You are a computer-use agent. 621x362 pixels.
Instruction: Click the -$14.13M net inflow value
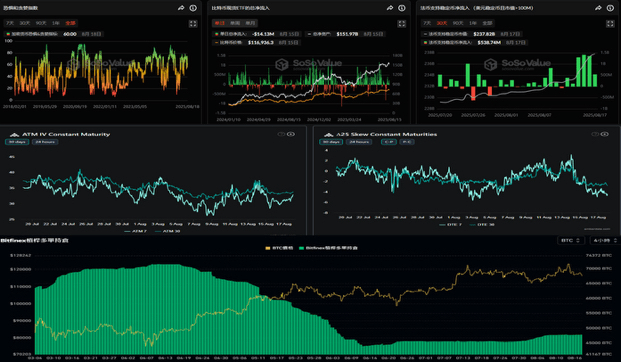click(263, 34)
